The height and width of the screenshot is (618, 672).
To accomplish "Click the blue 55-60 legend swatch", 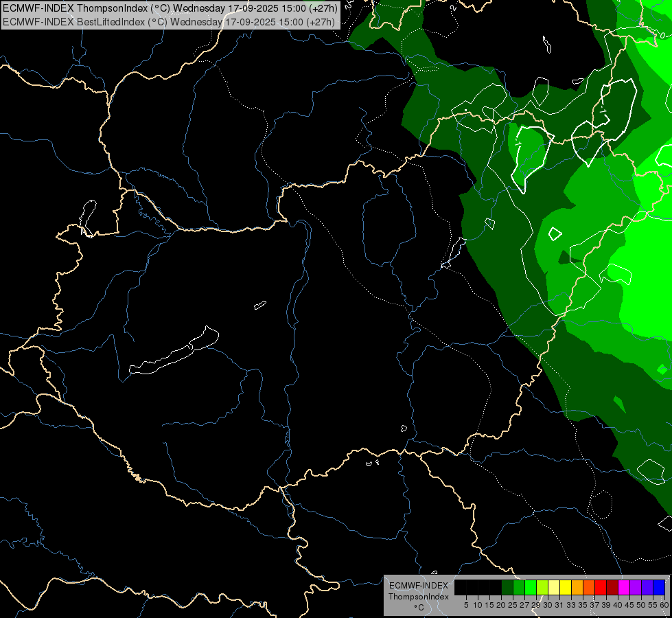I will [659, 587].
